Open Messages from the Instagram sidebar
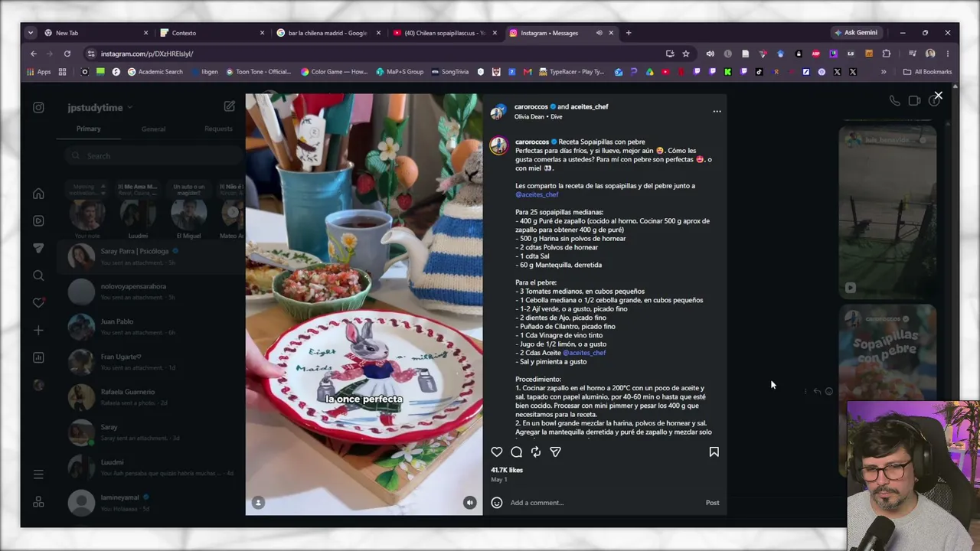This screenshot has width=980, height=551. (x=38, y=248)
